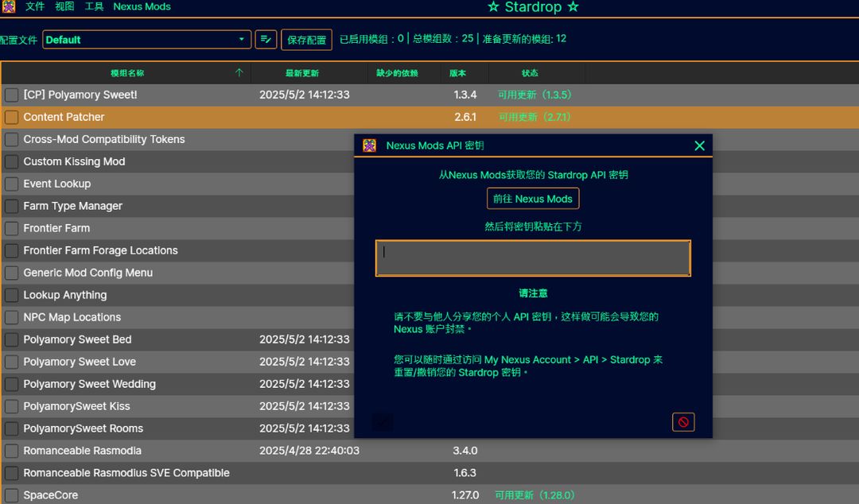Click 可用更新 (2.7.1) status for Content Patcher

(534, 117)
